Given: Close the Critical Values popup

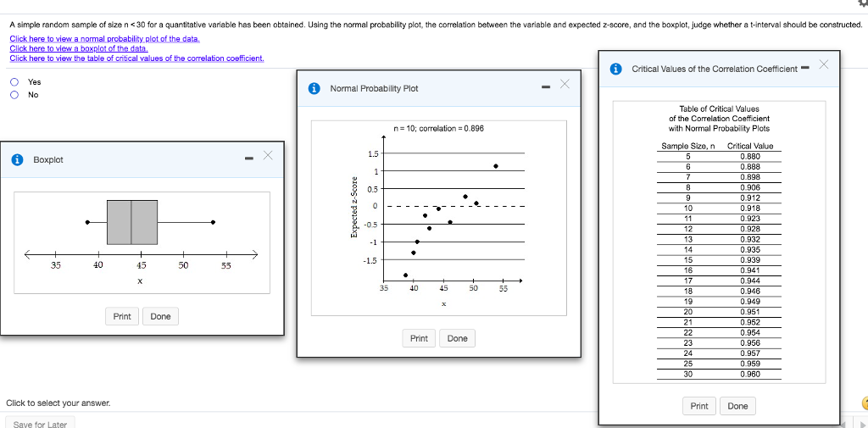Looking at the screenshot, I should pos(823,64).
